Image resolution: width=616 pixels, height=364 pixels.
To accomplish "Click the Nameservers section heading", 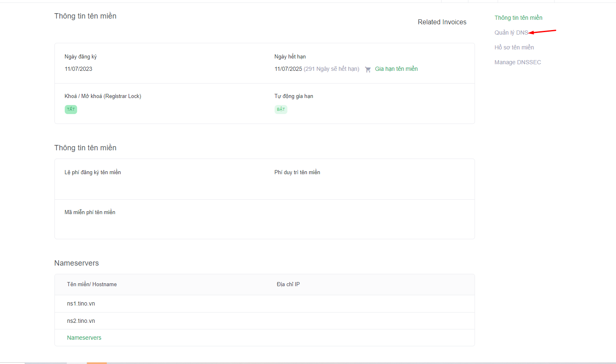I will click(x=77, y=263).
